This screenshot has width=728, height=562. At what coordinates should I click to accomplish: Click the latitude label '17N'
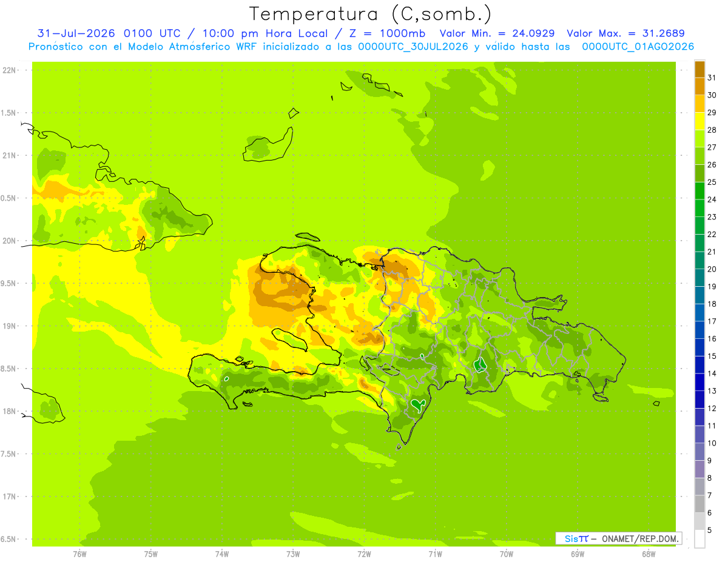9,497
